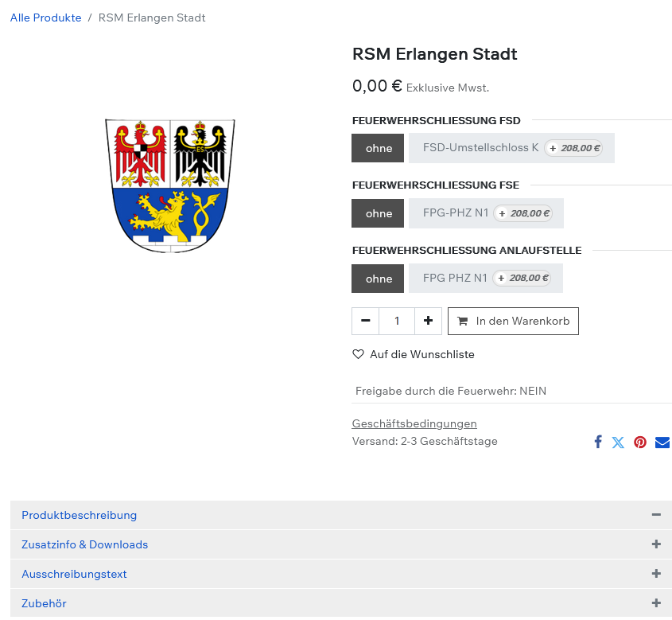Expand the Ausschreibungstext section
This screenshot has height=620, width=672.
[655, 574]
